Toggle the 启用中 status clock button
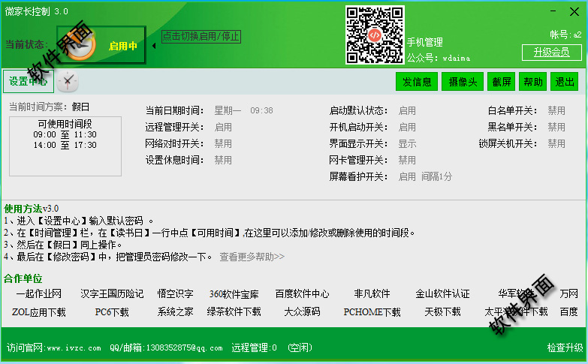Image resolution: width=588 pixels, height=364 pixels. click(x=101, y=45)
